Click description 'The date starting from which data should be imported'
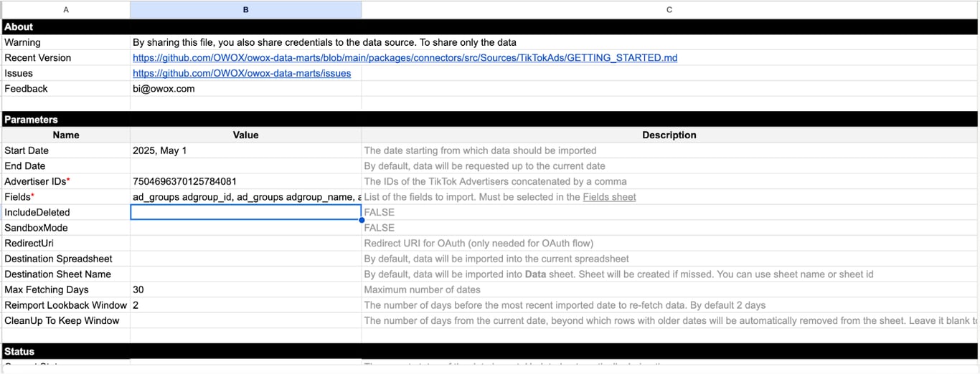The height and width of the screenshot is (374, 980). point(480,150)
